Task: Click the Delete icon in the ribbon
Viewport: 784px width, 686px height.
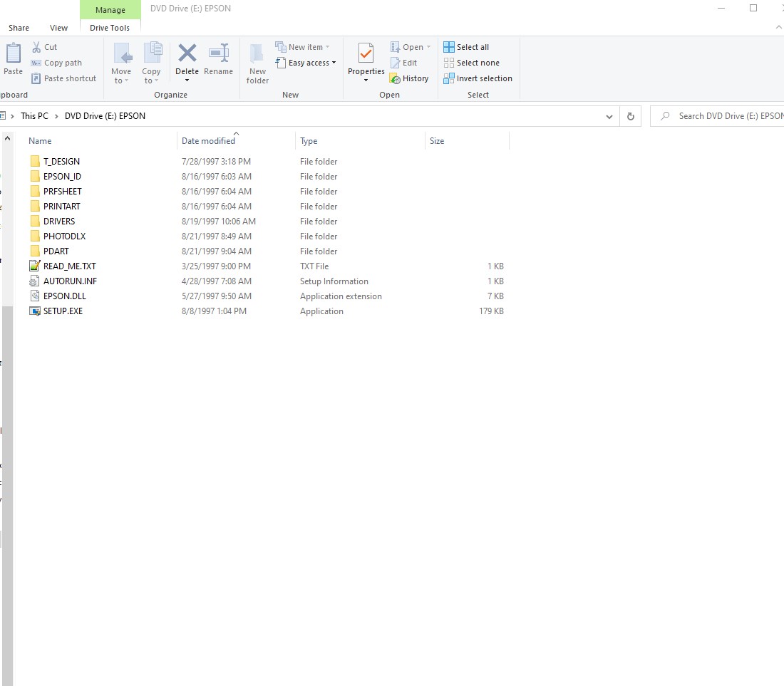Action: [187, 54]
